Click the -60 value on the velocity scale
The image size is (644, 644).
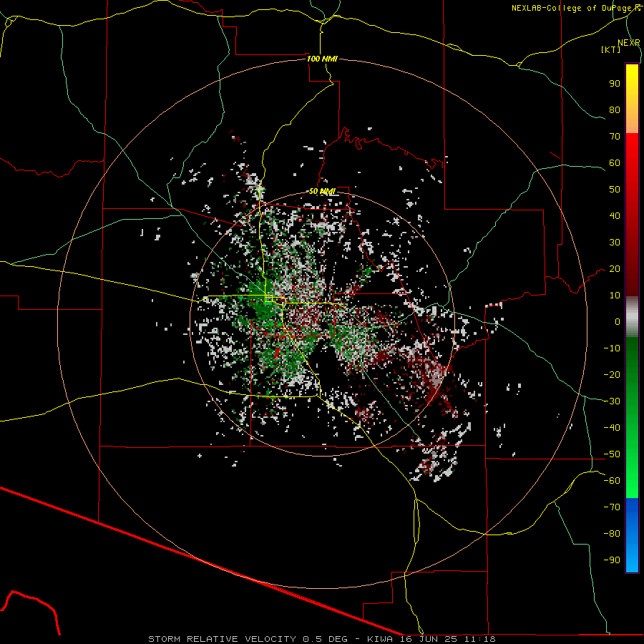[612, 481]
